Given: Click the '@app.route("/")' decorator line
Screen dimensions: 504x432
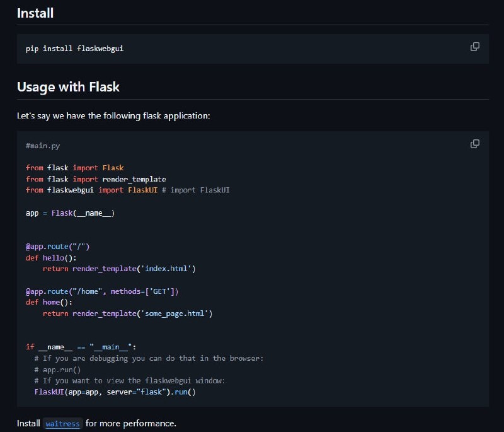Looking at the screenshot, I should coord(57,247).
